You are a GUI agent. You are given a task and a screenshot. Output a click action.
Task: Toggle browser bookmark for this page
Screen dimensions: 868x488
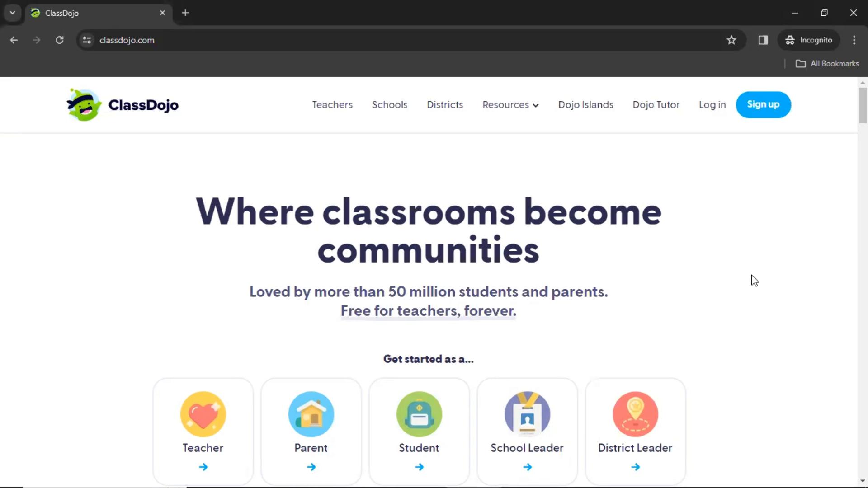[731, 40]
